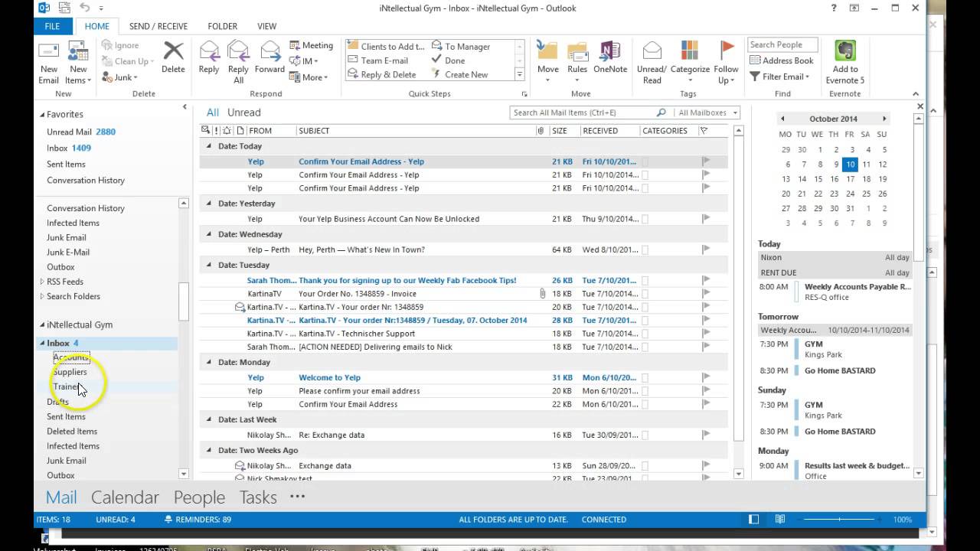Click the Search People field
Screen dimensions: 980x551
[782, 45]
